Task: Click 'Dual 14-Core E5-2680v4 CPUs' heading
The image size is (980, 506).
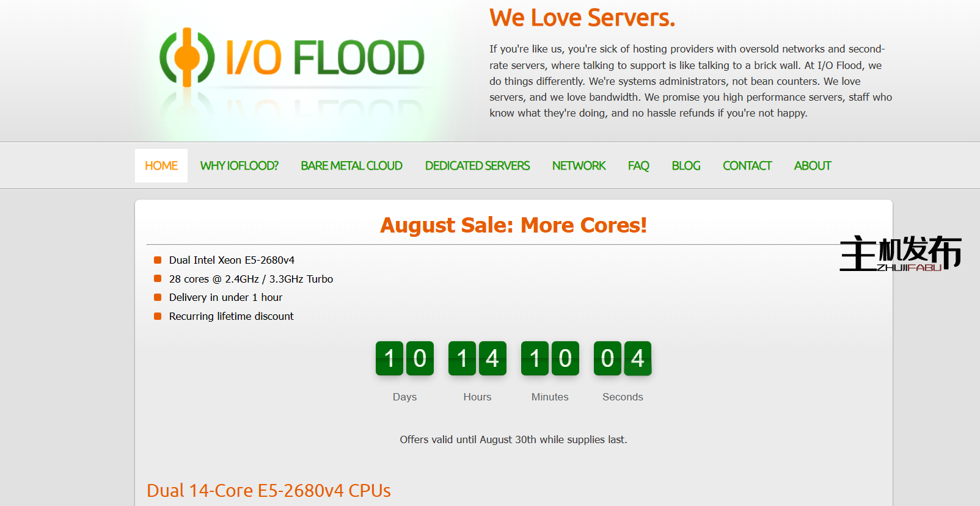Action: point(269,491)
